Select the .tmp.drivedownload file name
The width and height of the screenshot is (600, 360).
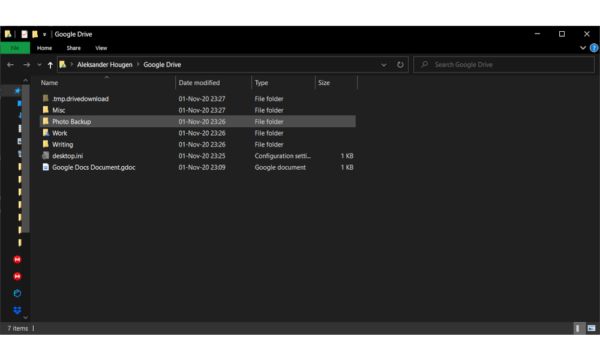click(x=80, y=99)
